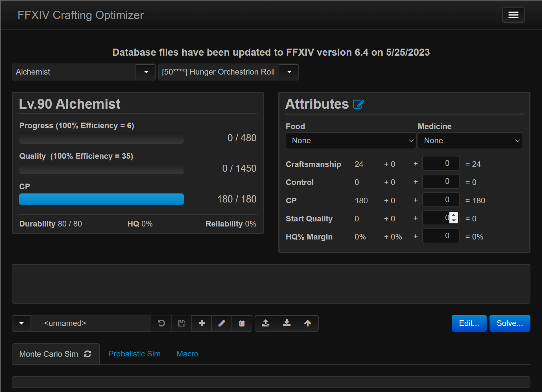Open the hamburger navigation menu

pyautogui.click(x=513, y=15)
